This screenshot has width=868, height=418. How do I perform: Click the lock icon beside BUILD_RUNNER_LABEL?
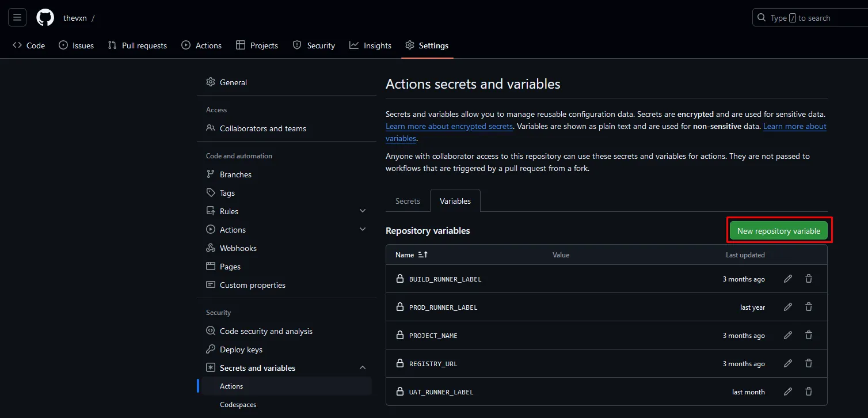[400, 279]
